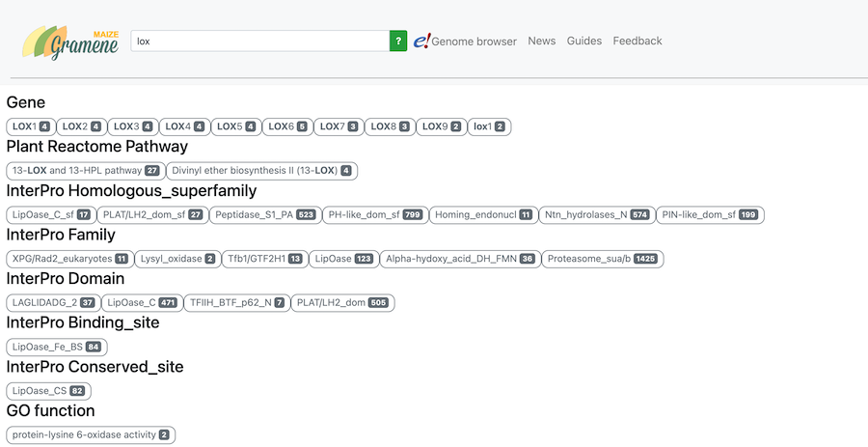The image size is (868, 447).
Task: Choose the Proteasome_sua/b family tag
Action: click(602, 259)
